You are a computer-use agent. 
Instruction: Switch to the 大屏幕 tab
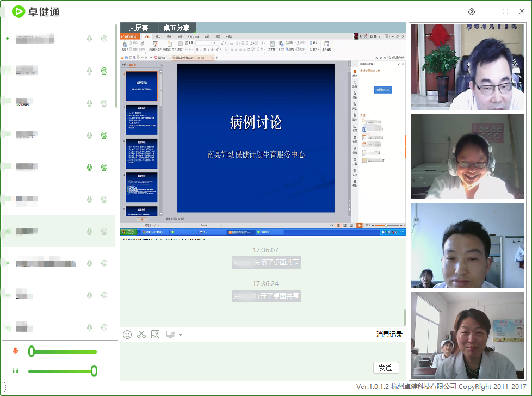coord(138,28)
